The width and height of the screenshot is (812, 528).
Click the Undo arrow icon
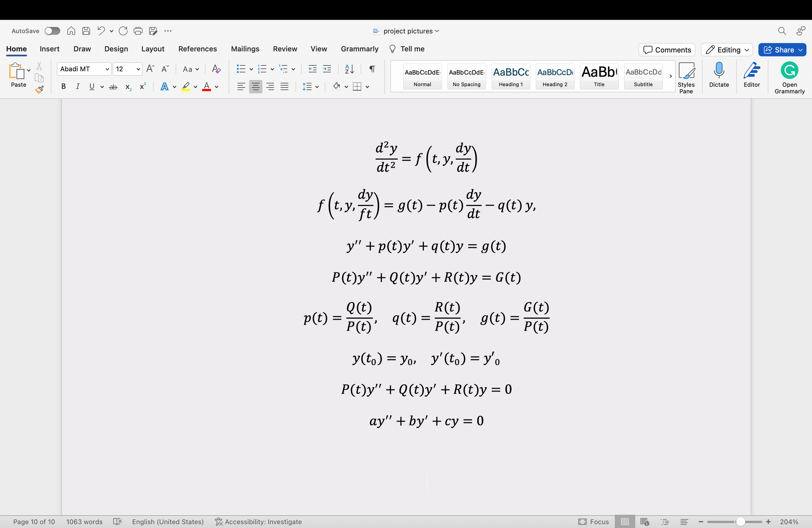tap(101, 31)
